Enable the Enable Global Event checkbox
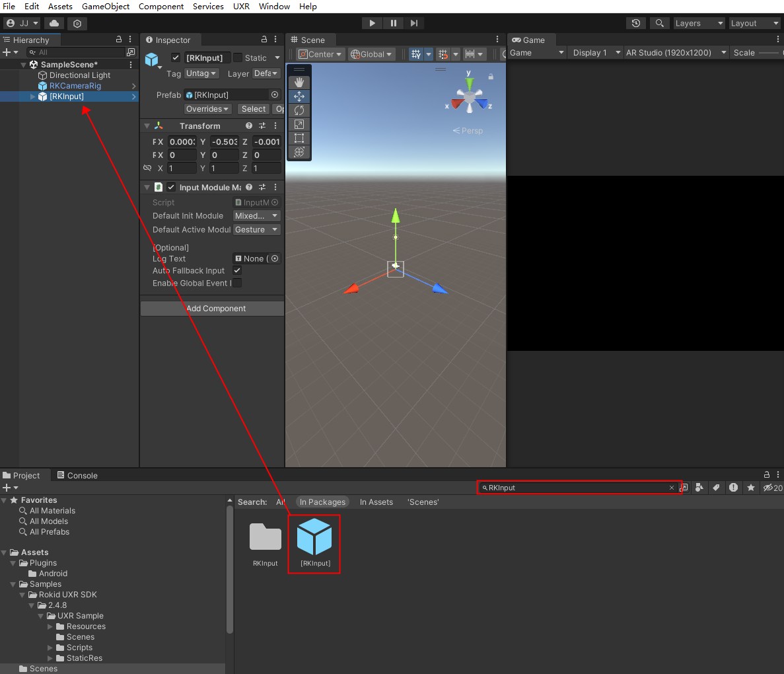The width and height of the screenshot is (784, 674). tap(236, 283)
